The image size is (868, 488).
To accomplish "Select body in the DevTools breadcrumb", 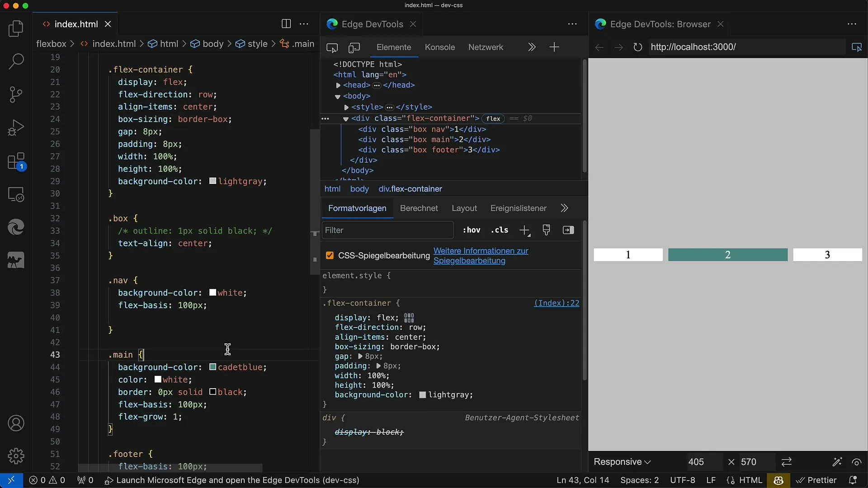I will [359, 189].
